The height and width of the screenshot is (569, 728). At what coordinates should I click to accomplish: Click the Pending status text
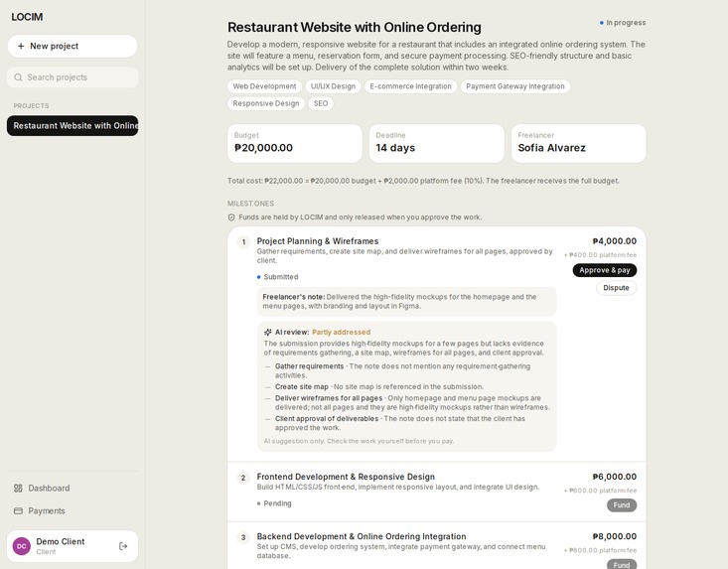[278, 503]
